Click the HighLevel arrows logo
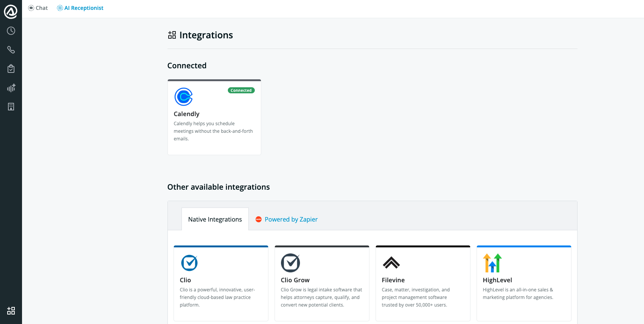 point(492,263)
